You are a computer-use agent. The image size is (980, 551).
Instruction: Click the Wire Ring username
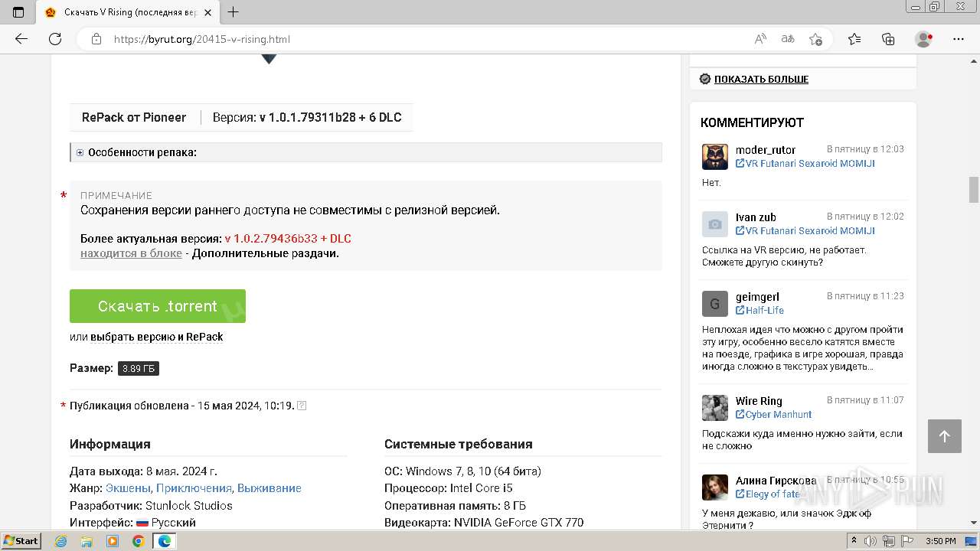click(x=759, y=401)
